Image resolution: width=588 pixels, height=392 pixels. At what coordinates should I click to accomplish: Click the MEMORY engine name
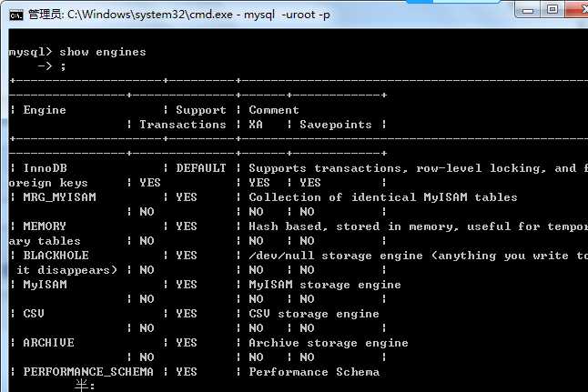45,226
